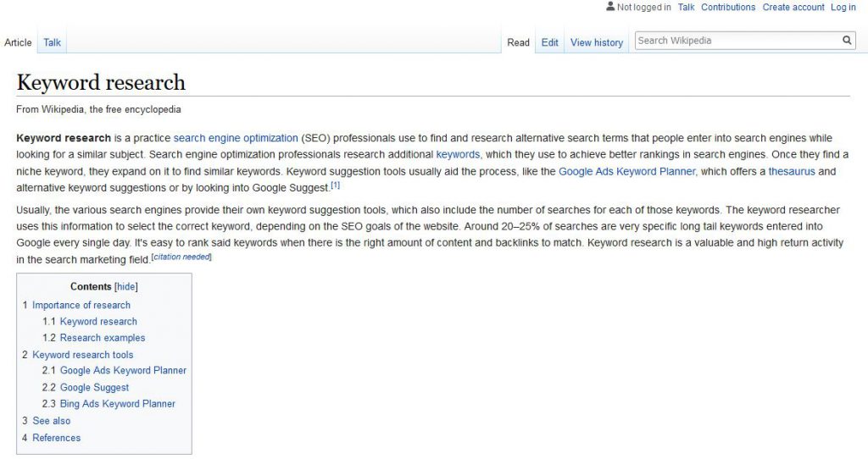Open the Contributions link

coord(728,7)
